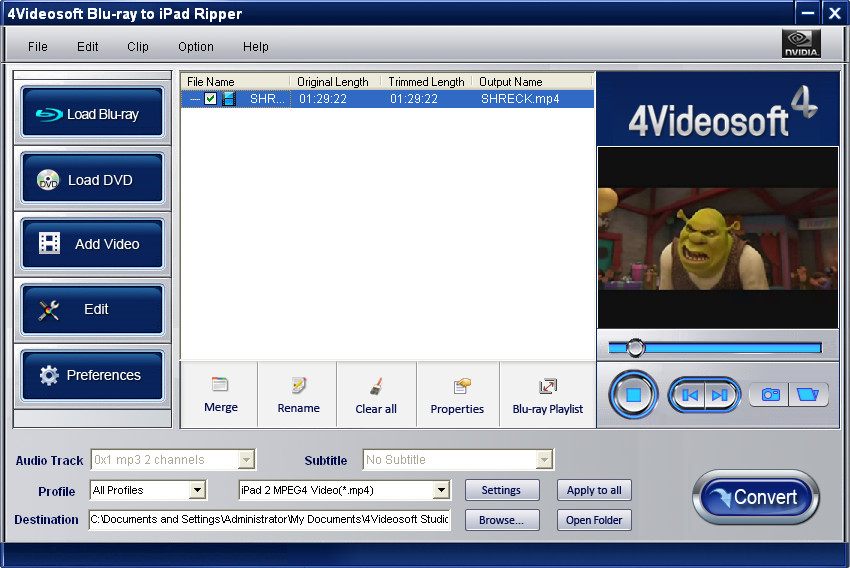The height and width of the screenshot is (568, 850).
Task: Open Preferences with the gear icon
Action: click(91, 375)
